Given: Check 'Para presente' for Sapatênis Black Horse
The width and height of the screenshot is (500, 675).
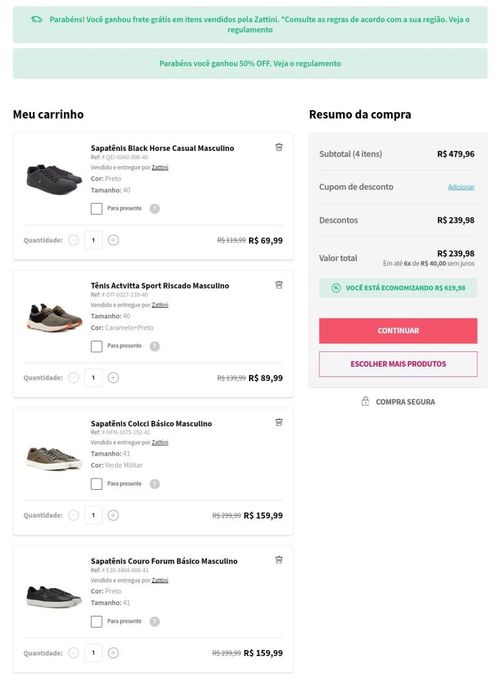Looking at the screenshot, I should tap(96, 209).
